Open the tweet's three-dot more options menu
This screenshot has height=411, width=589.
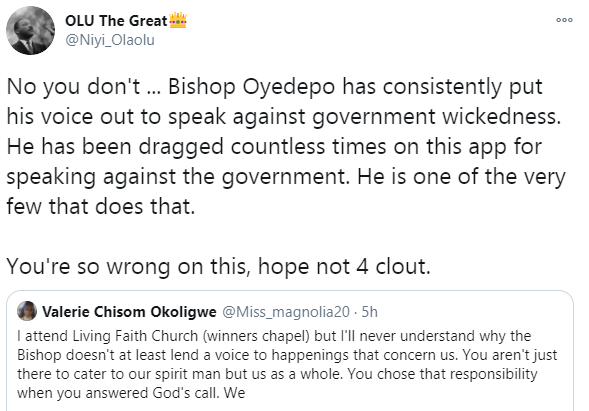pos(564,20)
